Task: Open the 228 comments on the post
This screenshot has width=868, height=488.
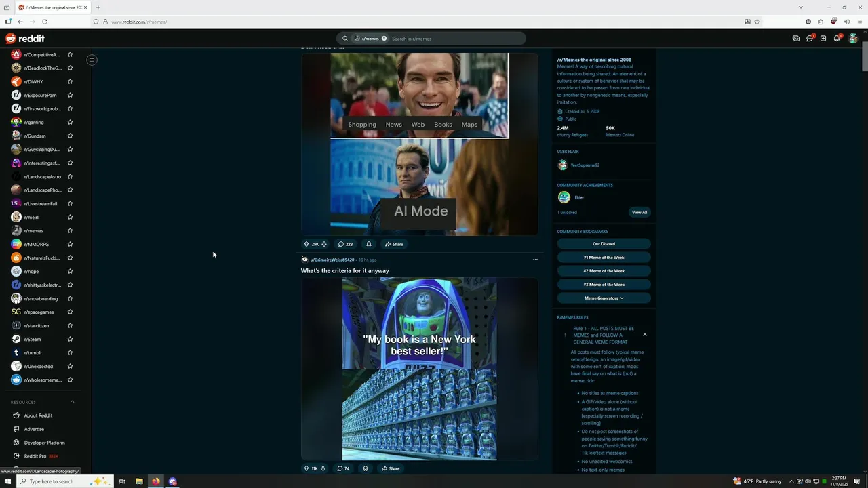Action: pyautogui.click(x=346, y=244)
